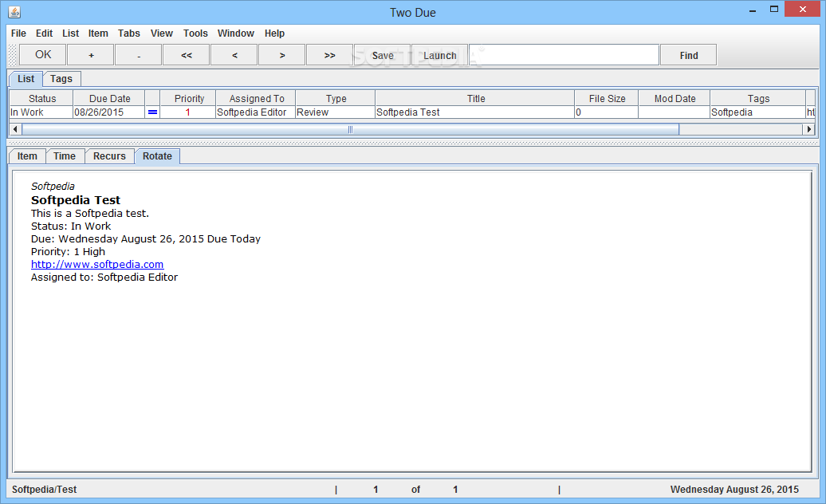This screenshot has height=504, width=826.
Task: Click the list's left scroll arrow
Action: [x=15, y=129]
